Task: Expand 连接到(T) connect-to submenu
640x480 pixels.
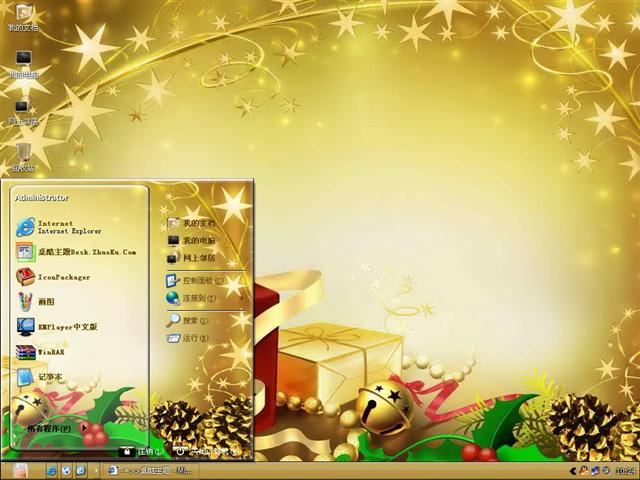Action: [191, 298]
